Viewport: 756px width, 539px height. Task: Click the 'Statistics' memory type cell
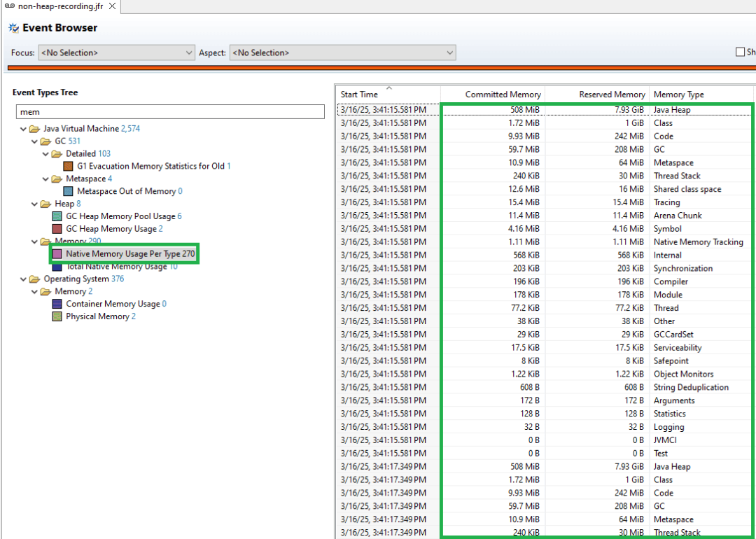click(x=669, y=414)
